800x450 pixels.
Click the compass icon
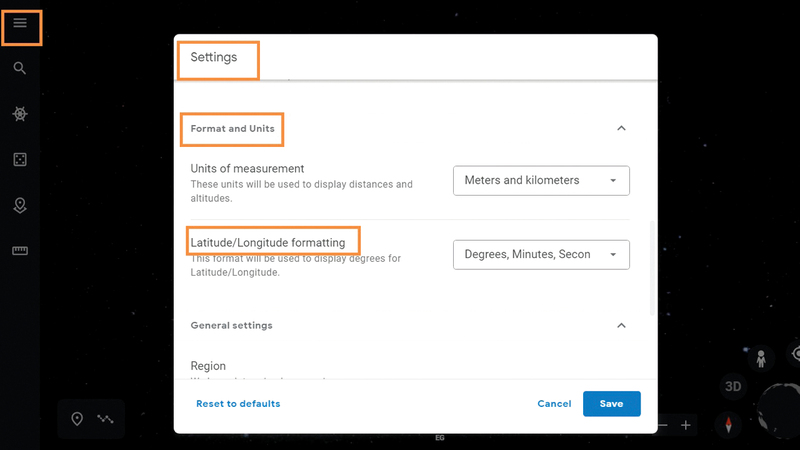[x=729, y=424]
